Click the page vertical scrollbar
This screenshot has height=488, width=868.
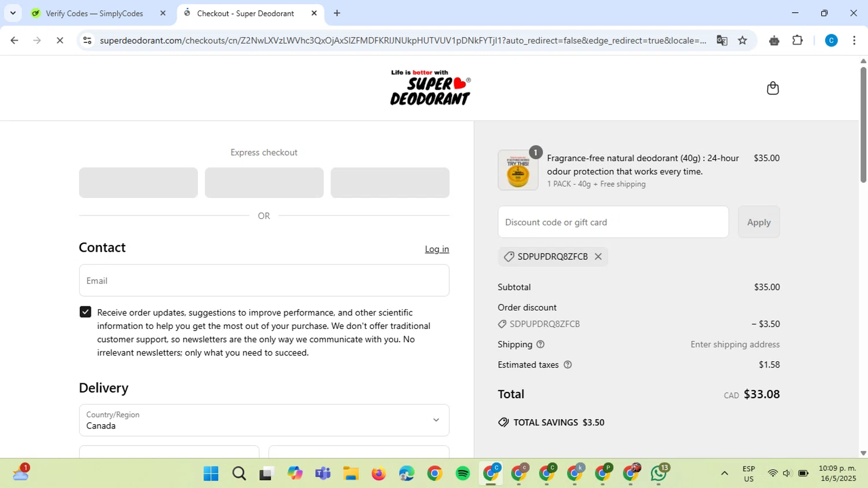tap(863, 124)
